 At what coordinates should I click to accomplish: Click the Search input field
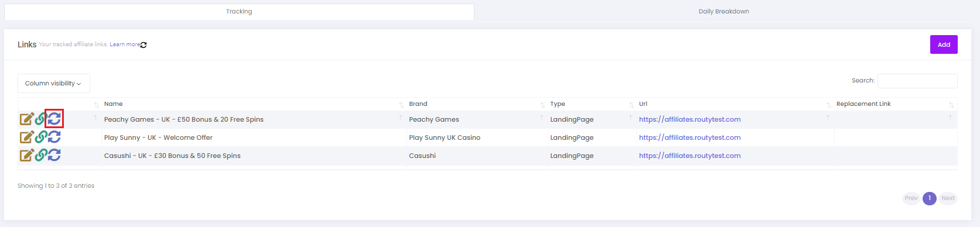(917, 81)
